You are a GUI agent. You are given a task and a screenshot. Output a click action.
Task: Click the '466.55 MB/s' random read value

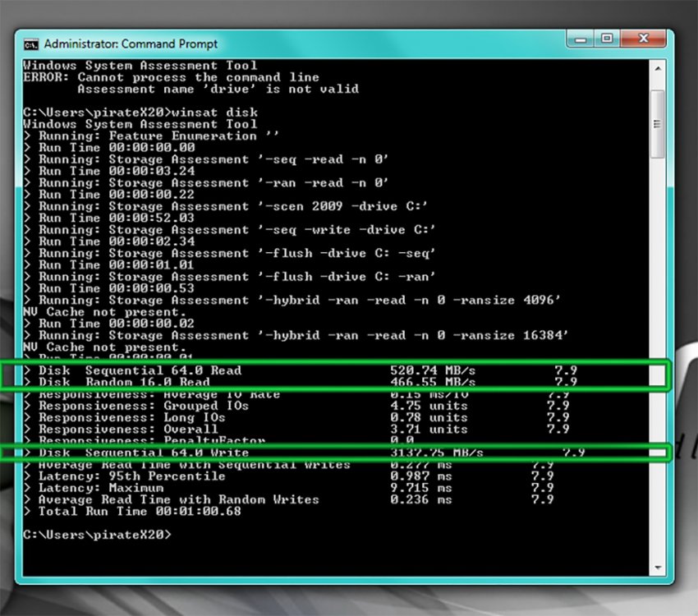[433, 382]
